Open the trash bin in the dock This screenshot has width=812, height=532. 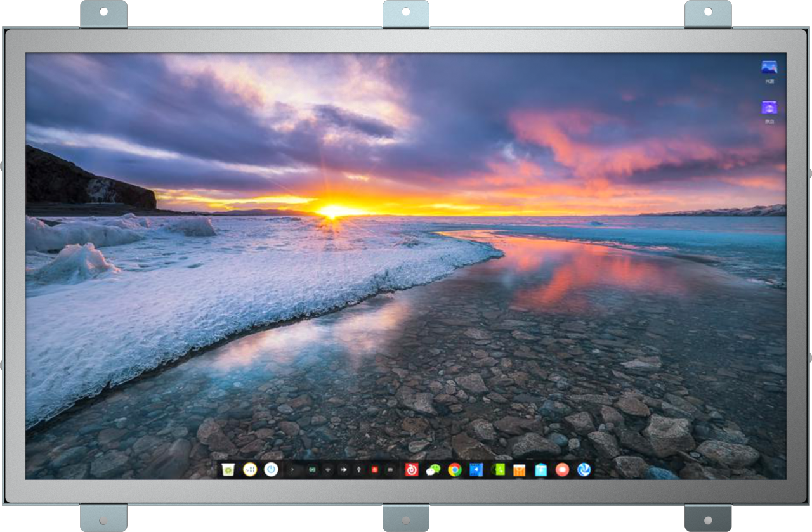coord(228,469)
